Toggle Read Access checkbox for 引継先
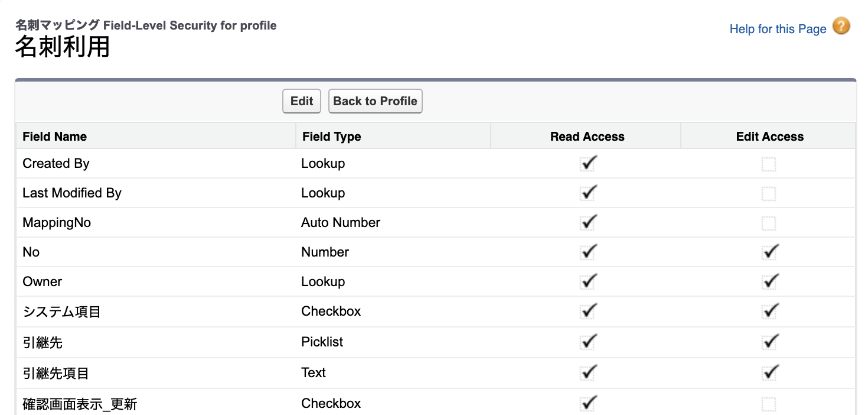 [588, 343]
